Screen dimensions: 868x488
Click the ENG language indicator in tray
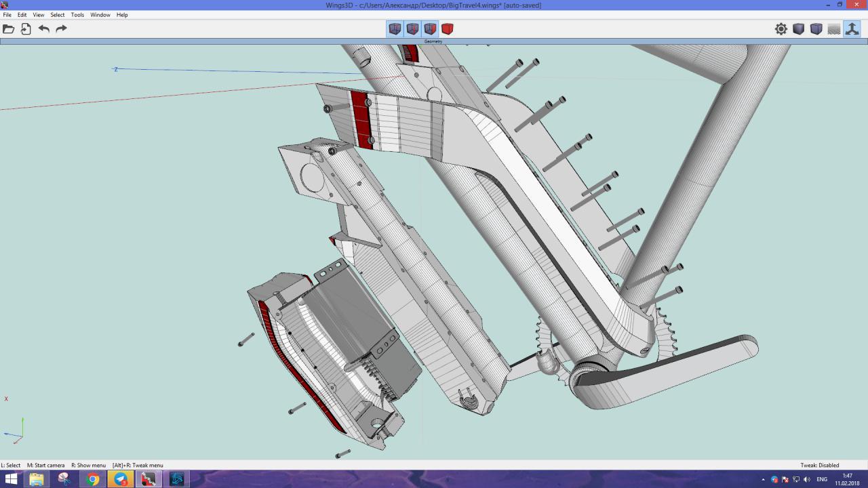click(x=822, y=479)
